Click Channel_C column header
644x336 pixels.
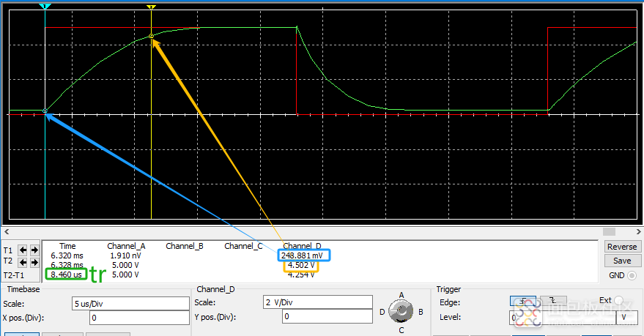pos(243,246)
